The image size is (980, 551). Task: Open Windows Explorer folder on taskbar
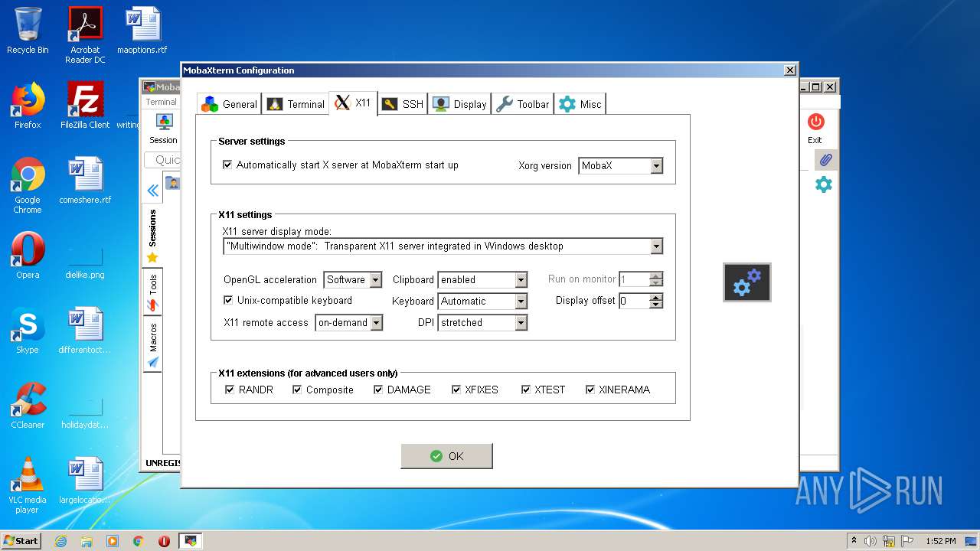pos(87,541)
